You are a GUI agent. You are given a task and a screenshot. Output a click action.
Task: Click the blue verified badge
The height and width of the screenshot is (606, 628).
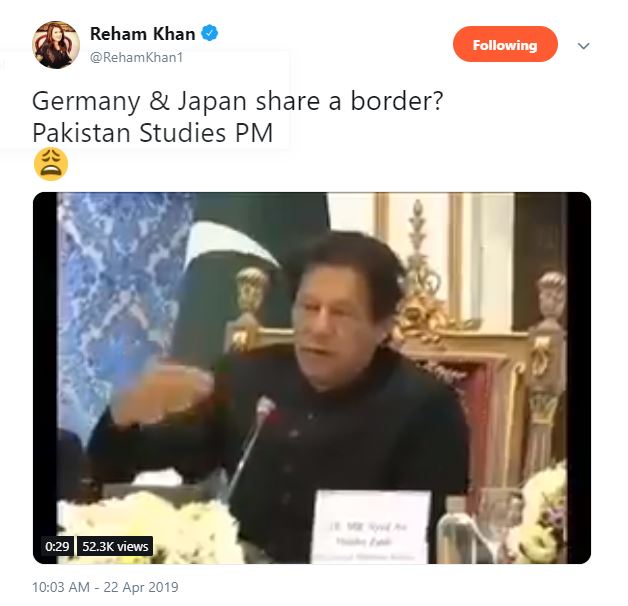[209, 33]
